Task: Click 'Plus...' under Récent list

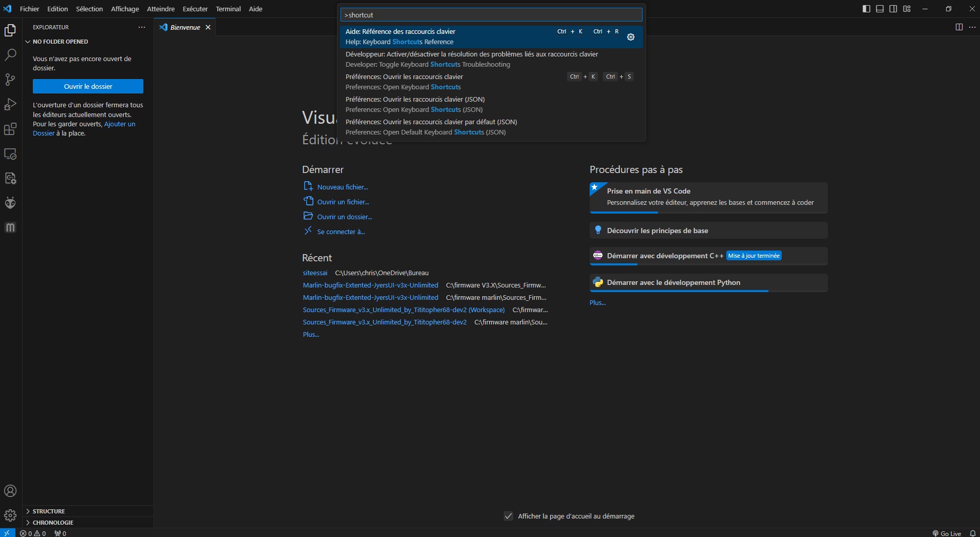Action: (311, 334)
